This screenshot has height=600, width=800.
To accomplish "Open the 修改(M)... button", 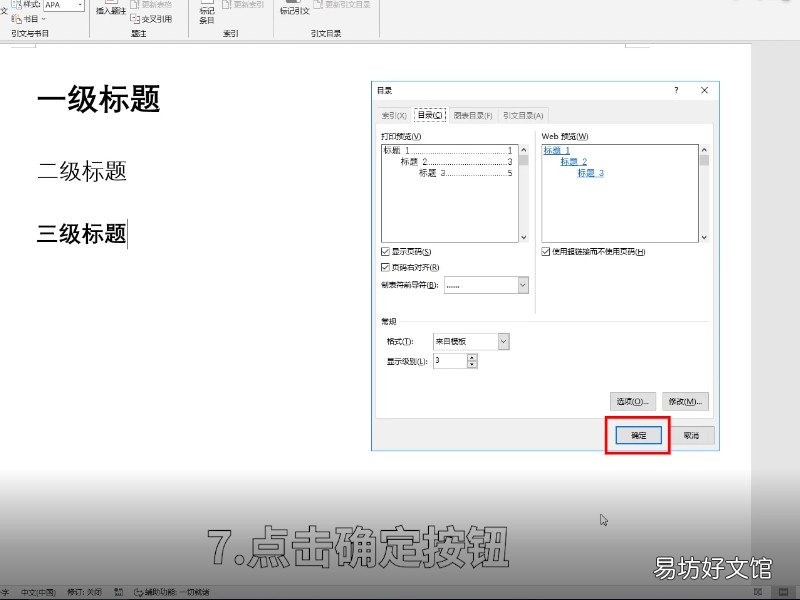I will (x=685, y=402).
